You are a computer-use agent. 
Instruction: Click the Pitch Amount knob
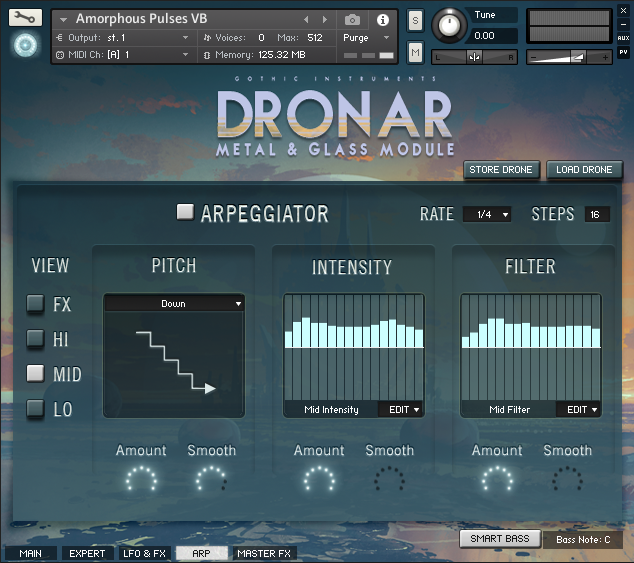click(x=141, y=479)
